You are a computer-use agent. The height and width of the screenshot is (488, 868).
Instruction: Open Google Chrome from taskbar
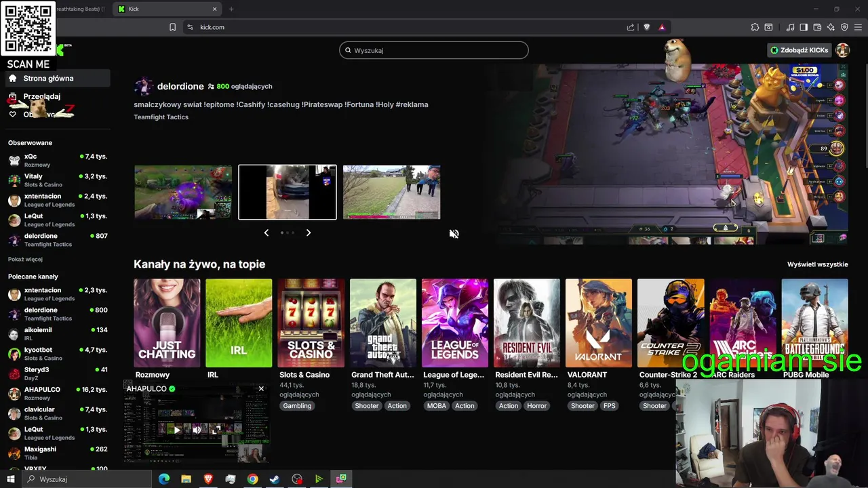coord(252,479)
